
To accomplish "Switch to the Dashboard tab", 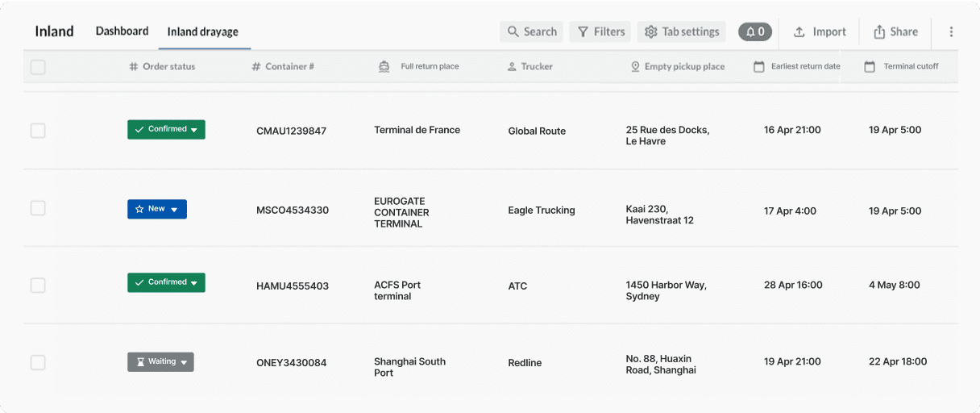I will coord(122,31).
